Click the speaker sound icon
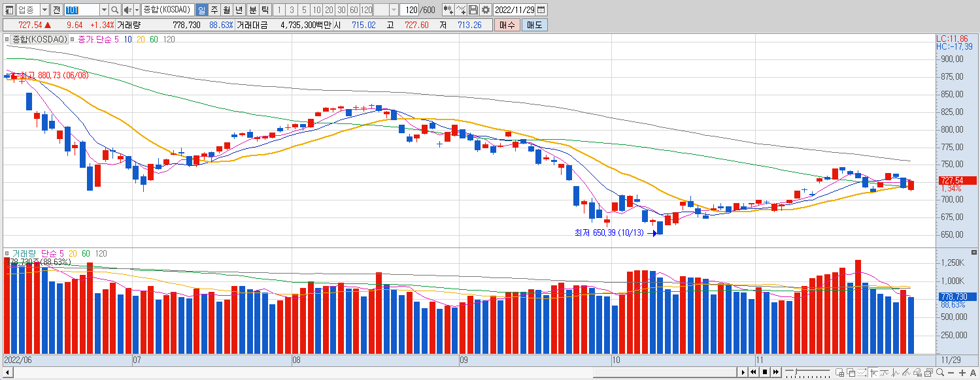This screenshot has height=380, width=980. 127,10
